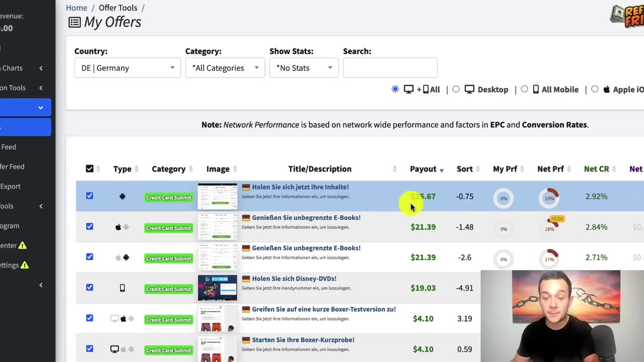Screen dimensions: 644x362
Task: Collapse the sidebar using bottom chevron
Action: click(41, 285)
